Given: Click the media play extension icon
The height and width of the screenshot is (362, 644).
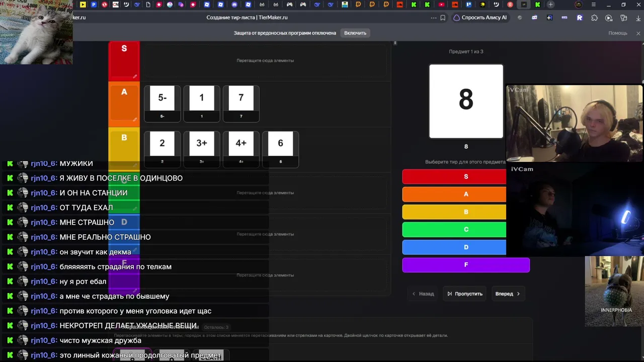Looking at the screenshot, I should (609, 18).
